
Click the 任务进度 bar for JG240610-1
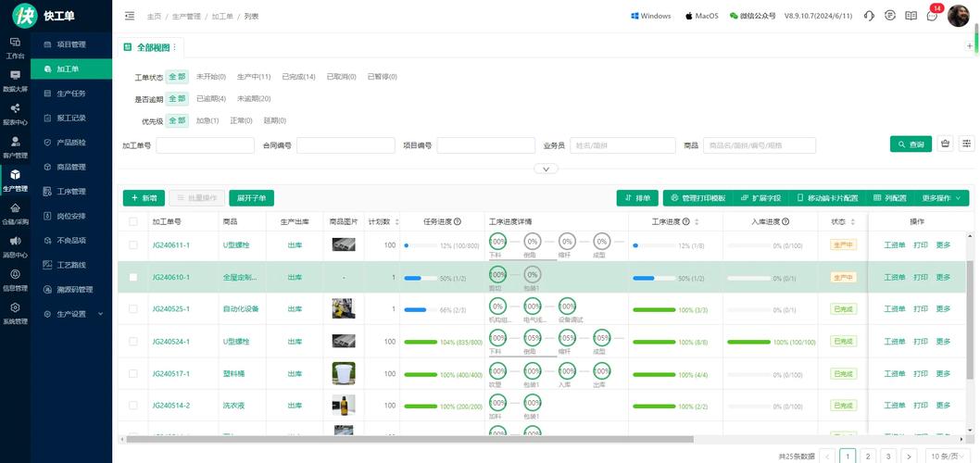[x=421, y=278]
